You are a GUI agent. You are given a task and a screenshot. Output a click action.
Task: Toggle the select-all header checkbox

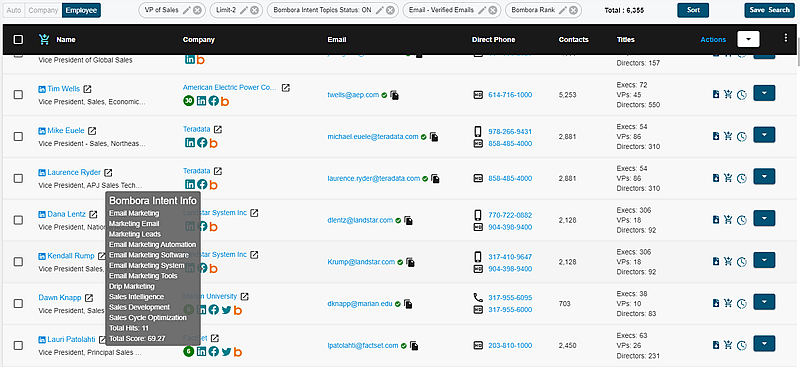click(18, 39)
